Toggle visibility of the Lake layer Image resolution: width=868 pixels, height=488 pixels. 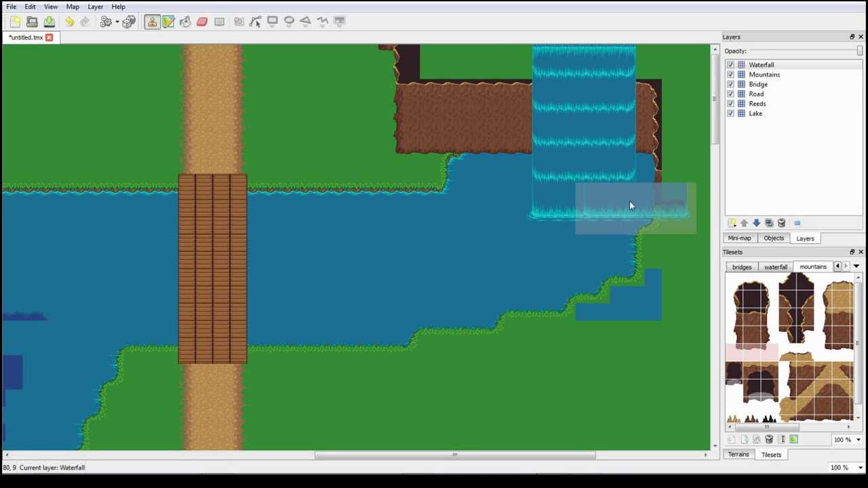coord(730,114)
